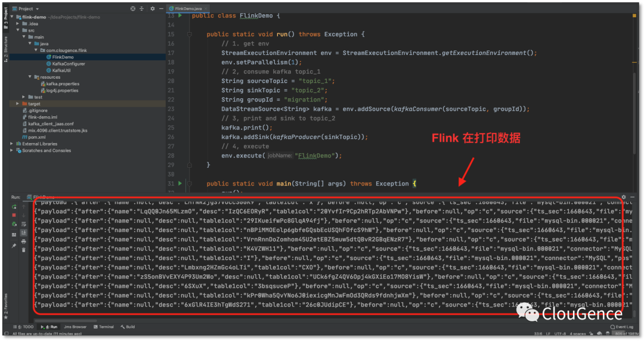The height and width of the screenshot is (341, 644).
Task: Open log4j.properties file
Action: pos(59,91)
